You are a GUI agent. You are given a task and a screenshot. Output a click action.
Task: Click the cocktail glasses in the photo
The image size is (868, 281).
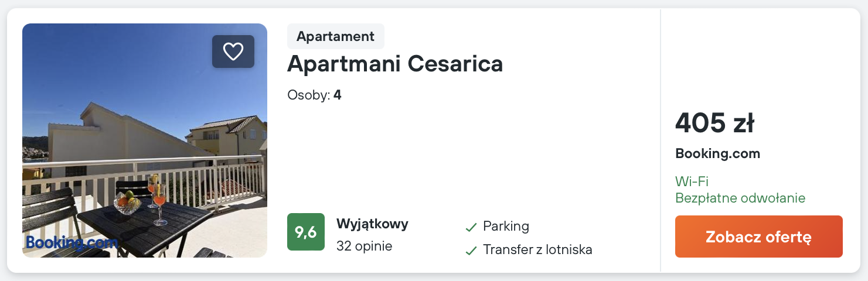click(156, 199)
